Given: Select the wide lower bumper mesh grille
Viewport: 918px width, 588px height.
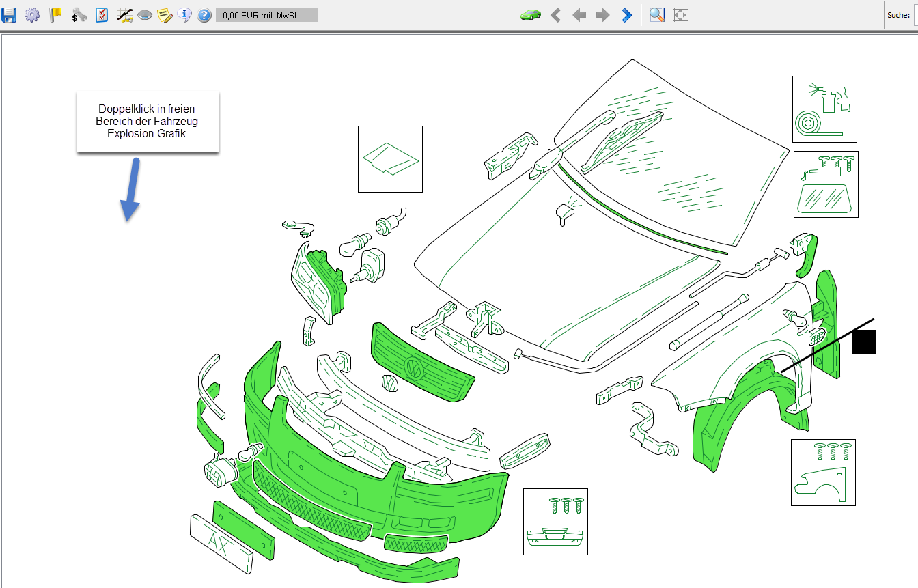Looking at the screenshot, I should click(311, 502).
